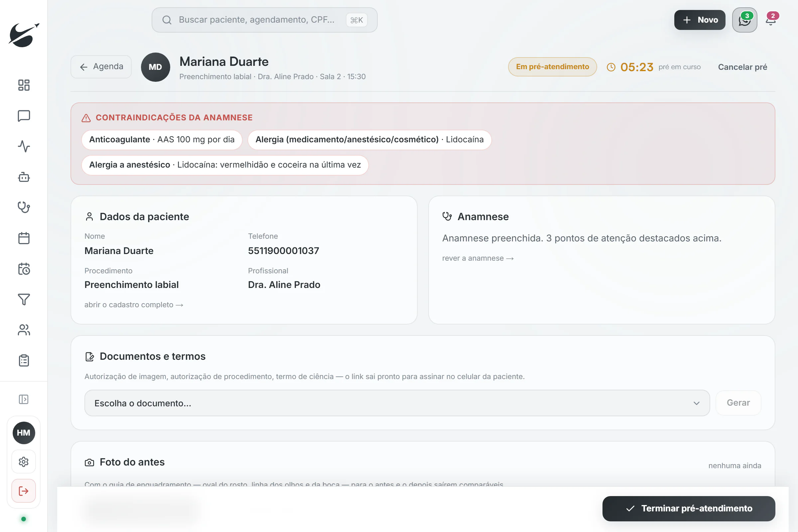Click the HM user avatar
The height and width of the screenshot is (532, 798).
coord(24,433)
